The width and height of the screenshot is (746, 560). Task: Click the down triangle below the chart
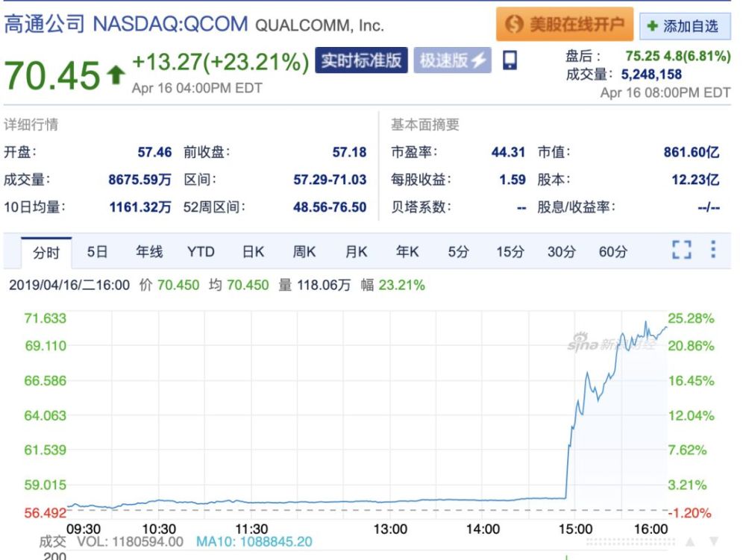[714, 541]
